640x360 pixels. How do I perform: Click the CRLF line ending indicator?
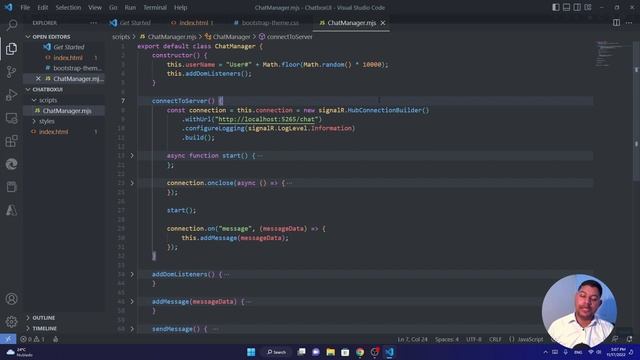[x=495, y=339]
